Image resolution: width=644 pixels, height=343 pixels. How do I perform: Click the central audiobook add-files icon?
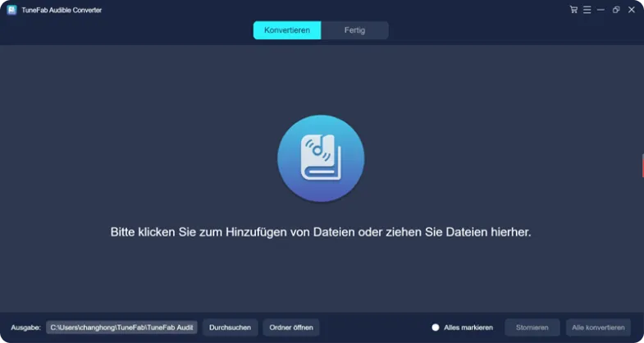tap(321, 158)
